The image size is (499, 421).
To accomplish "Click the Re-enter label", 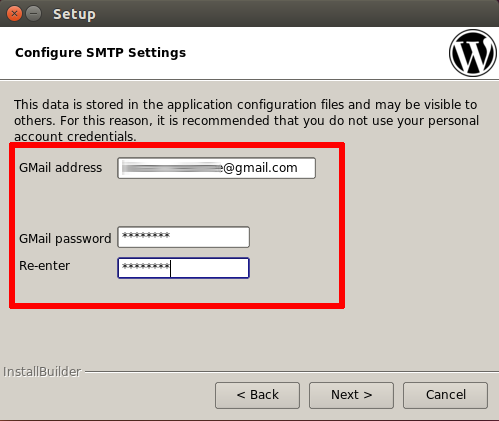I will [44, 266].
